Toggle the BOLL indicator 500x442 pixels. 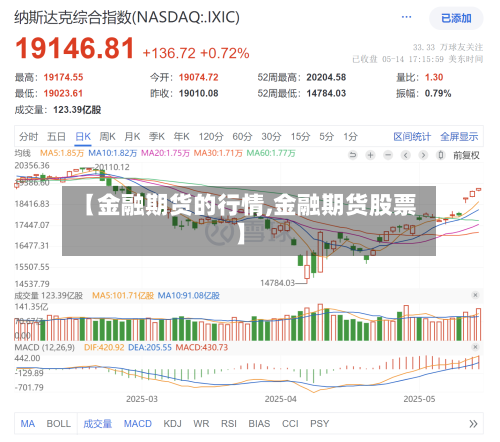pos(59,424)
